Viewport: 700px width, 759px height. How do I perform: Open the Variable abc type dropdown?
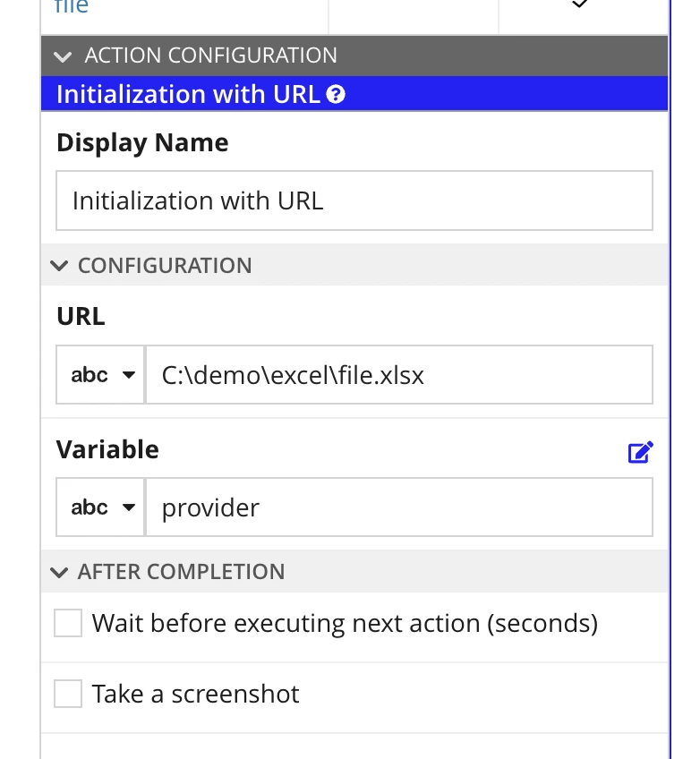100,507
